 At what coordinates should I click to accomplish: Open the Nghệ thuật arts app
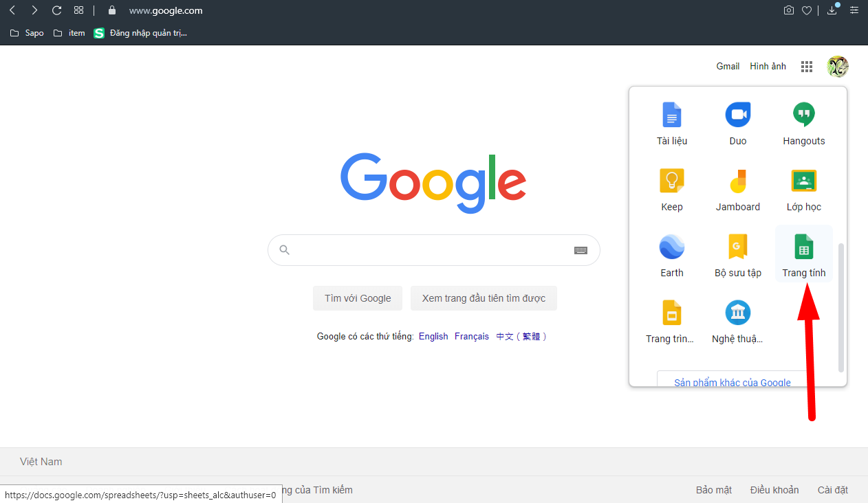tap(738, 322)
